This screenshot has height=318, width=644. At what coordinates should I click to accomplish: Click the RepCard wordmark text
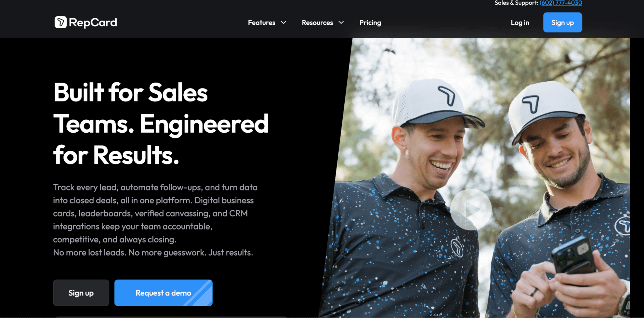pos(93,23)
